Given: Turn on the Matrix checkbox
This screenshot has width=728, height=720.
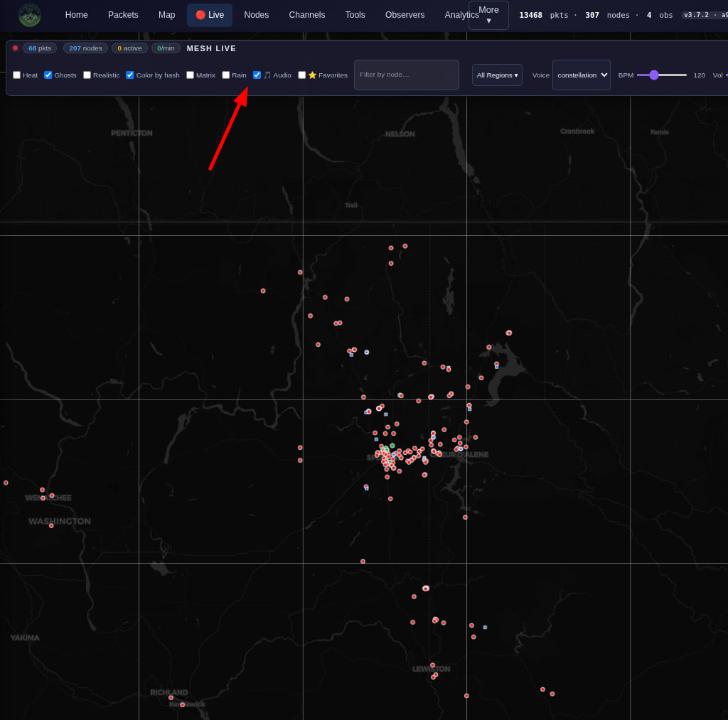Looking at the screenshot, I should (x=190, y=75).
